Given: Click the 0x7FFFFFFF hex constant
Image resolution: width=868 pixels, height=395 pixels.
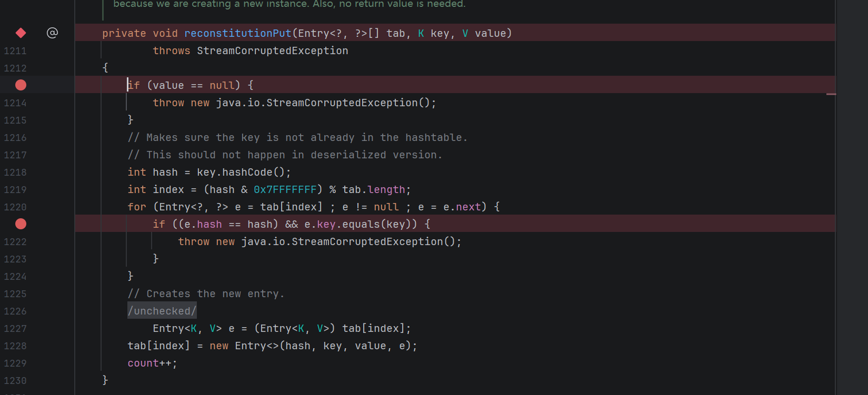Looking at the screenshot, I should (x=285, y=190).
